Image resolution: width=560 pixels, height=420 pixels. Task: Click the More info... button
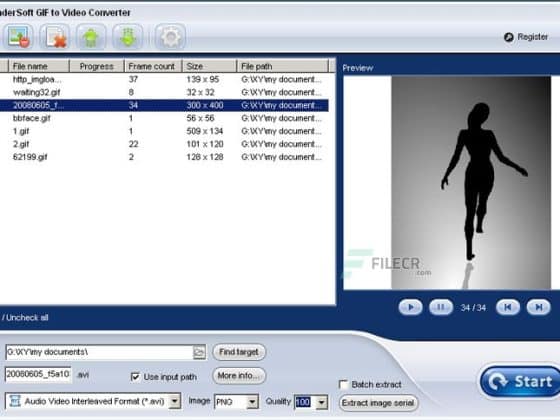239,376
